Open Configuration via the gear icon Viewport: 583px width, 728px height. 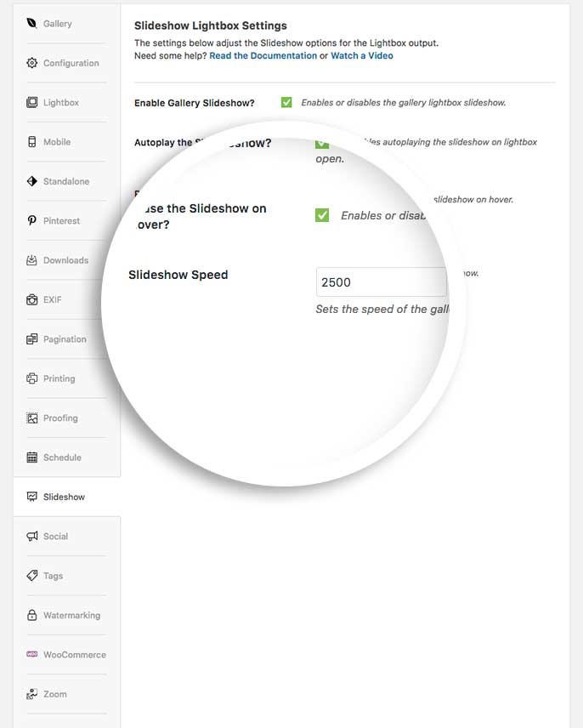click(32, 63)
